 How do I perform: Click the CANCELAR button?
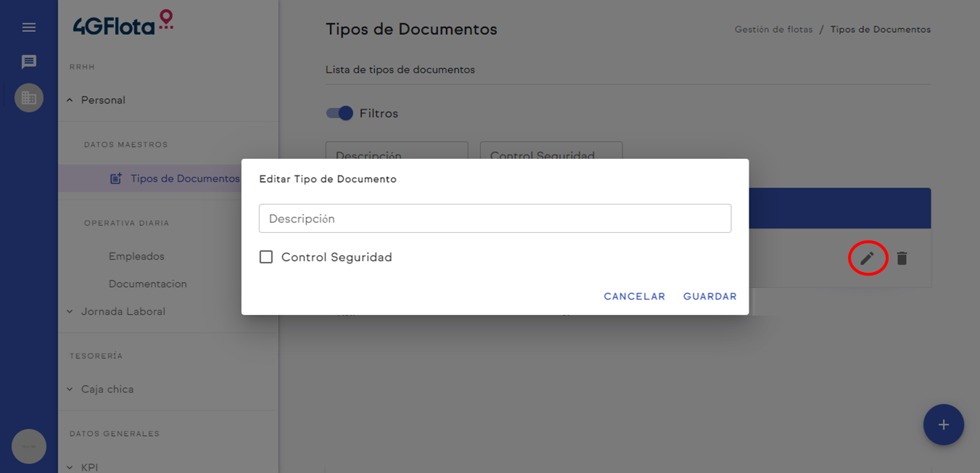pyautogui.click(x=634, y=296)
